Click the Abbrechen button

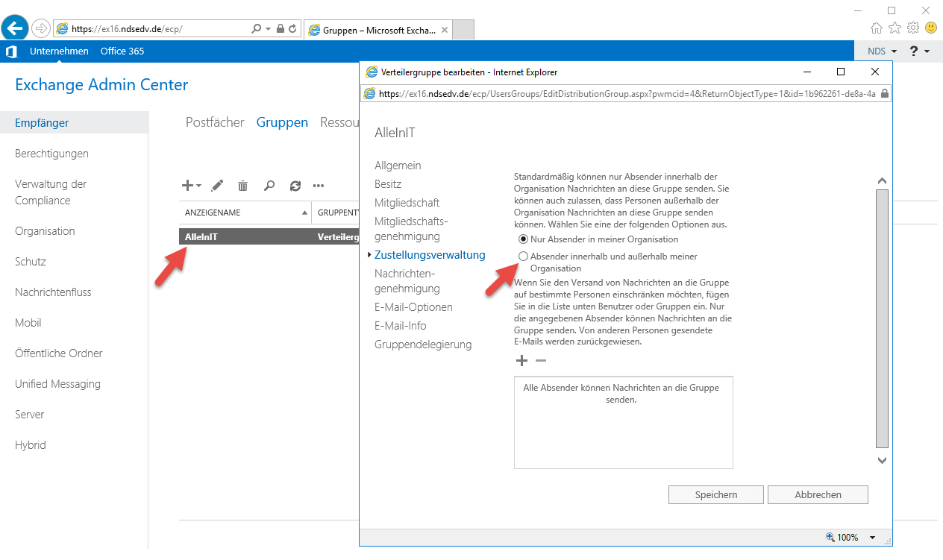point(818,494)
